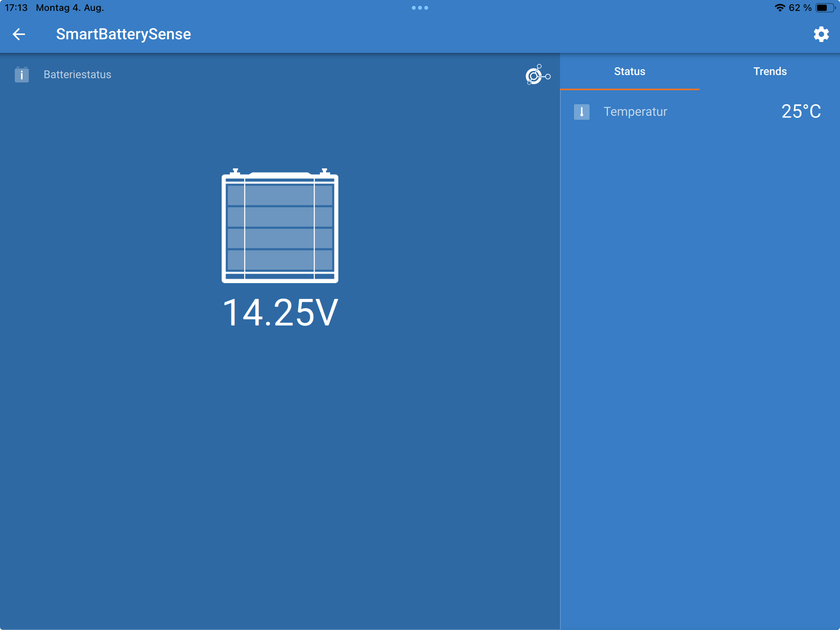The image size is (840, 630).
Task: Tap the VE.Smart networking icon
Action: coord(537,75)
